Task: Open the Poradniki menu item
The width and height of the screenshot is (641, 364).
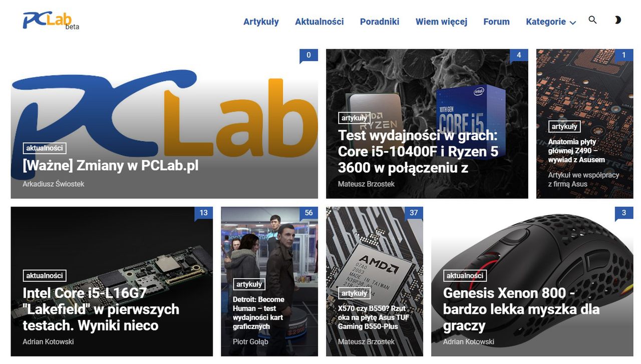Action: point(380,22)
